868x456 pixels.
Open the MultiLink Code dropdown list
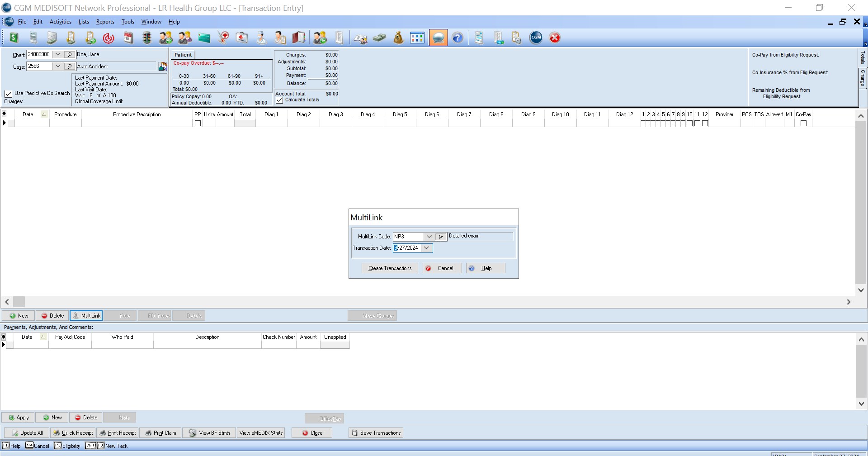(429, 237)
